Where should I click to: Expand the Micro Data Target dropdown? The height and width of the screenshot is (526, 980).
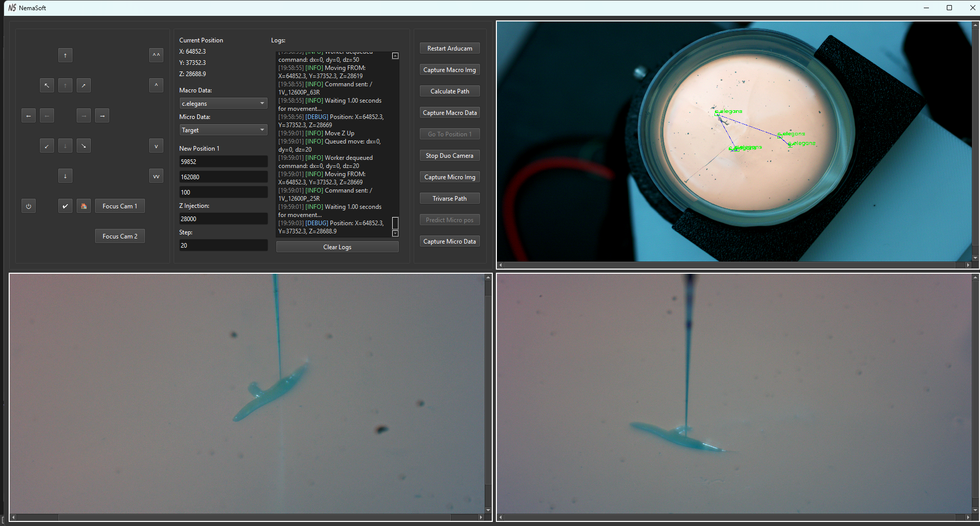(223, 130)
